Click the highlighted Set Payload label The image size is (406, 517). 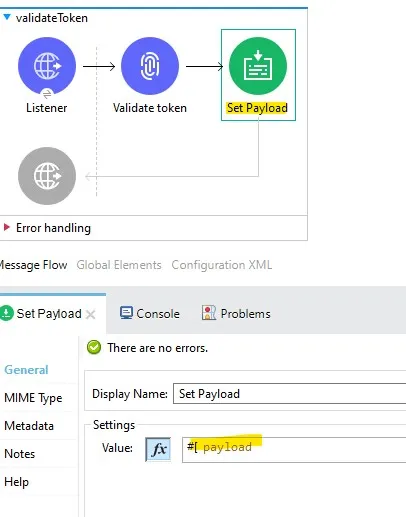[x=257, y=108]
